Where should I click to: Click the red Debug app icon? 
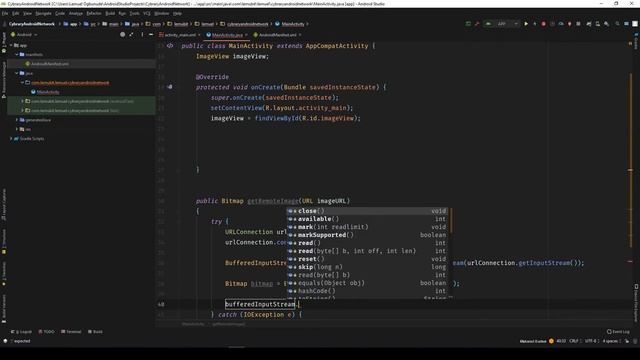(543, 24)
